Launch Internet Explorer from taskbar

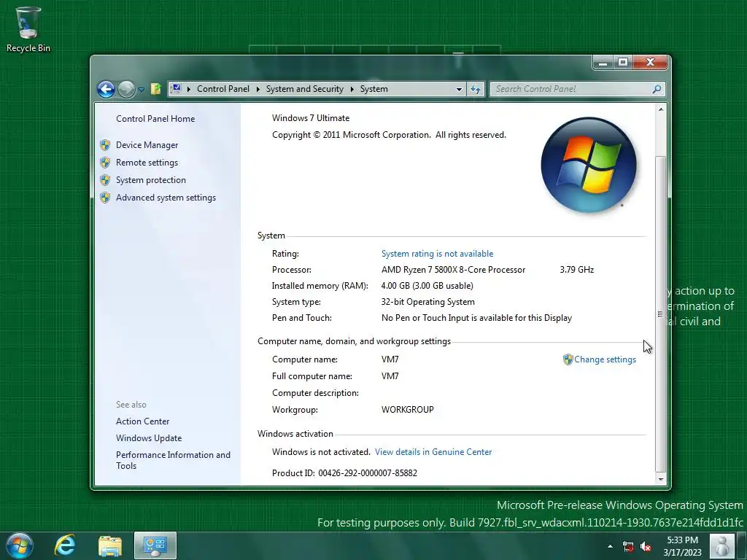click(65, 545)
